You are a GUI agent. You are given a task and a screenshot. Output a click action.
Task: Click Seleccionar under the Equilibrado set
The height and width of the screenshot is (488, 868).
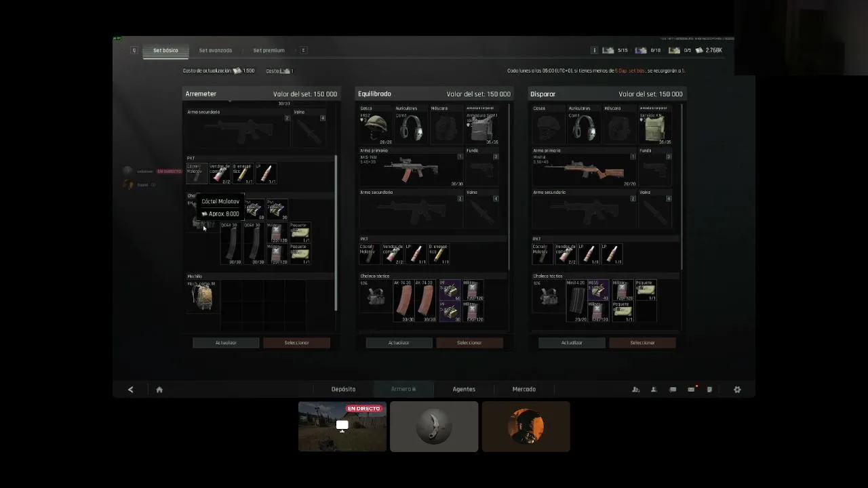pyautogui.click(x=469, y=343)
